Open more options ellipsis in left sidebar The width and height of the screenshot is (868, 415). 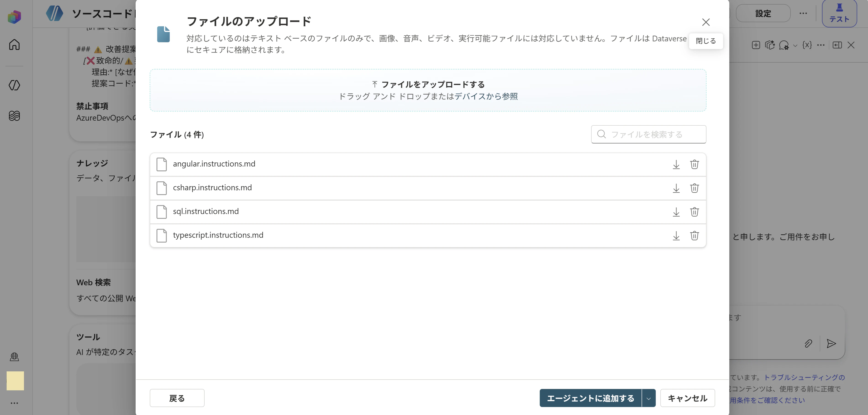tap(14, 403)
